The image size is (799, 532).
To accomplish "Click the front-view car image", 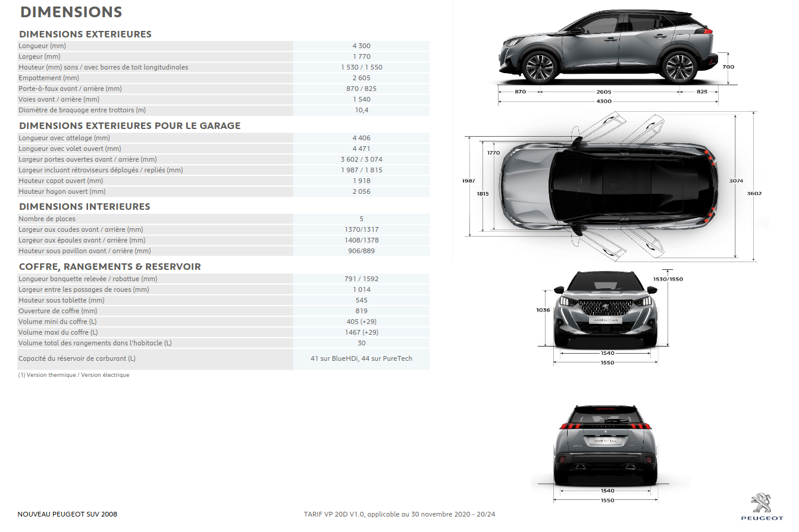I will pyautogui.click(x=606, y=309).
